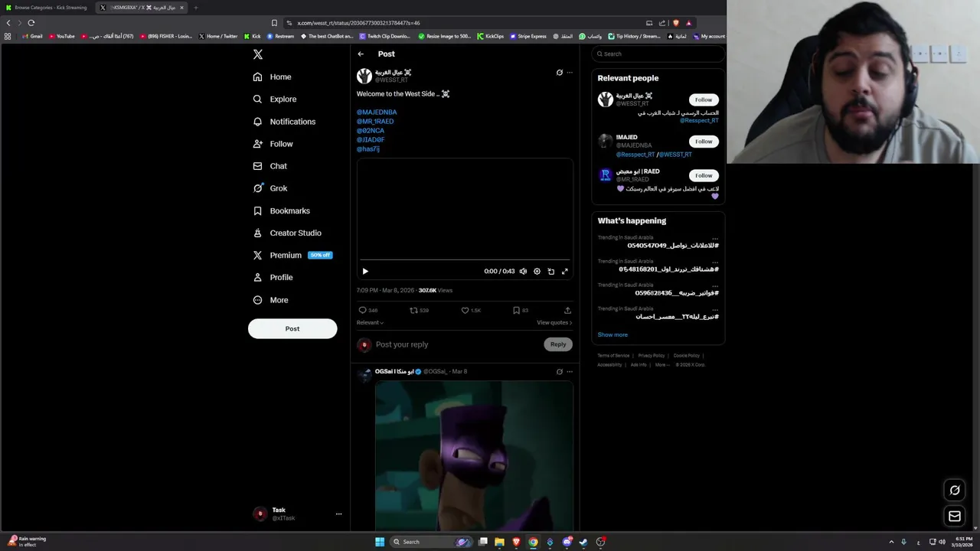Open the main post's more options menu
This screenshot has height=551, width=980.
click(x=569, y=73)
